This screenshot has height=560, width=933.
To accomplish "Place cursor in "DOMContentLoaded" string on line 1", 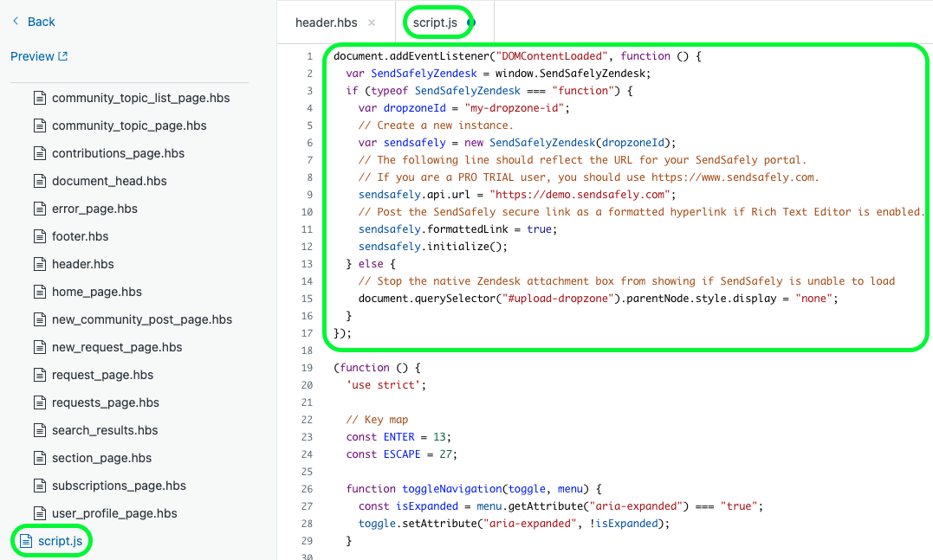I will [x=552, y=56].
